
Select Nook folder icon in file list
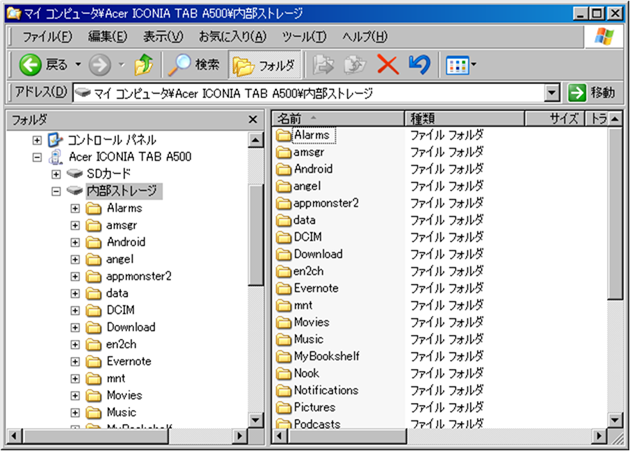point(284,373)
